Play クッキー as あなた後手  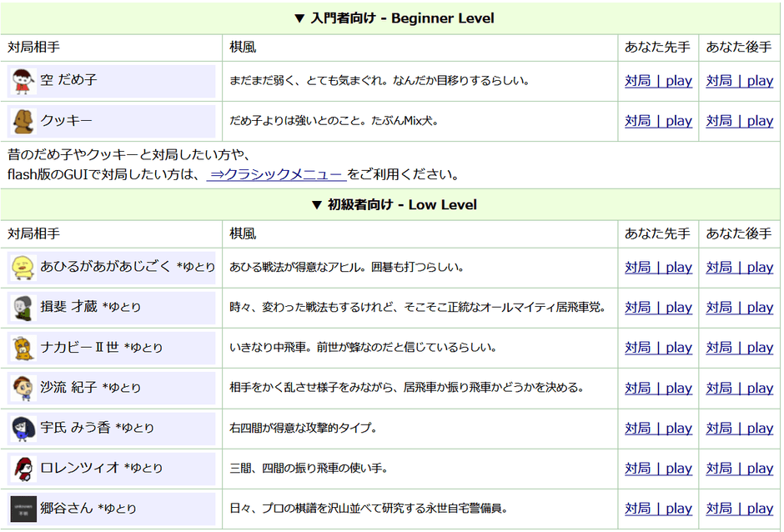click(x=739, y=121)
